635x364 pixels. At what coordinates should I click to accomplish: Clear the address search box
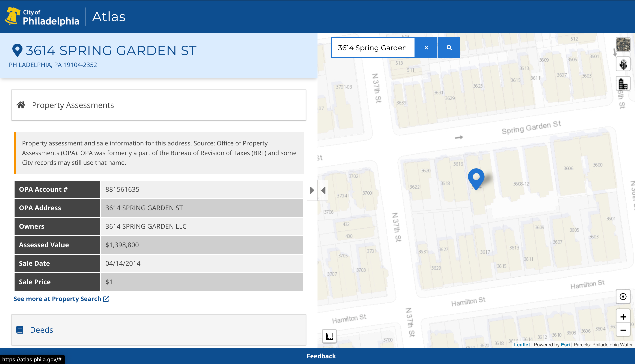pyautogui.click(x=426, y=48)
